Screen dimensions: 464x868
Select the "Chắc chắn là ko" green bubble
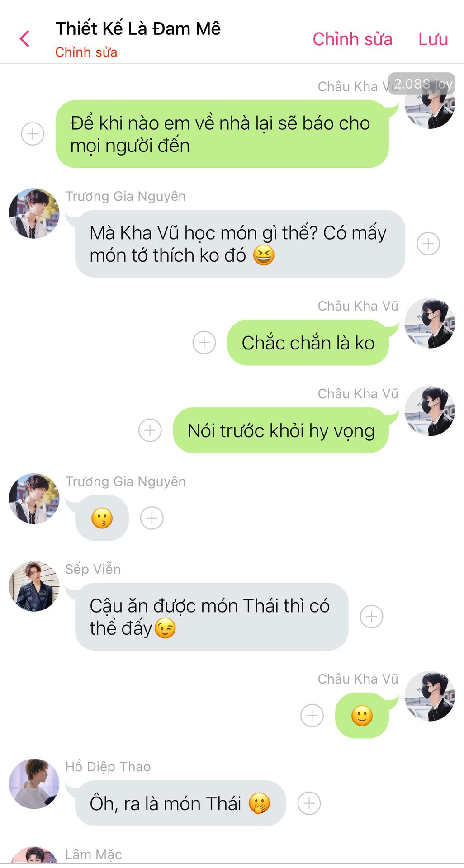click(x=308, y=342)
